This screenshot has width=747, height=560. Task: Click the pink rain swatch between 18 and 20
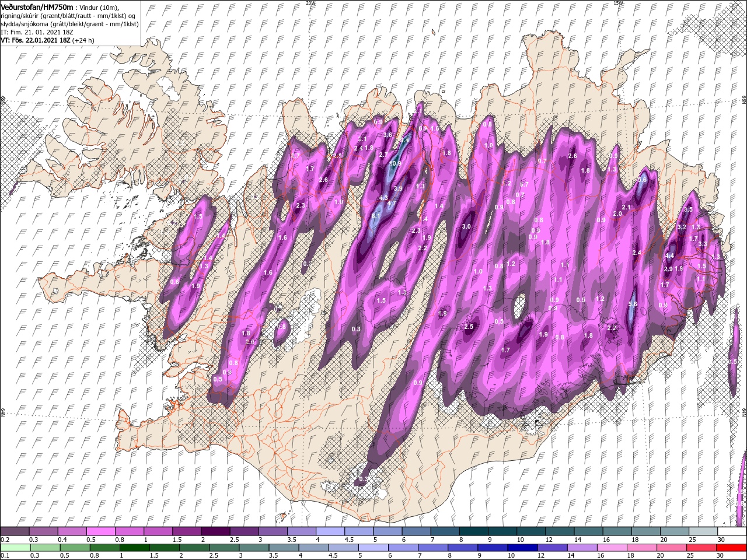(641, 548)
